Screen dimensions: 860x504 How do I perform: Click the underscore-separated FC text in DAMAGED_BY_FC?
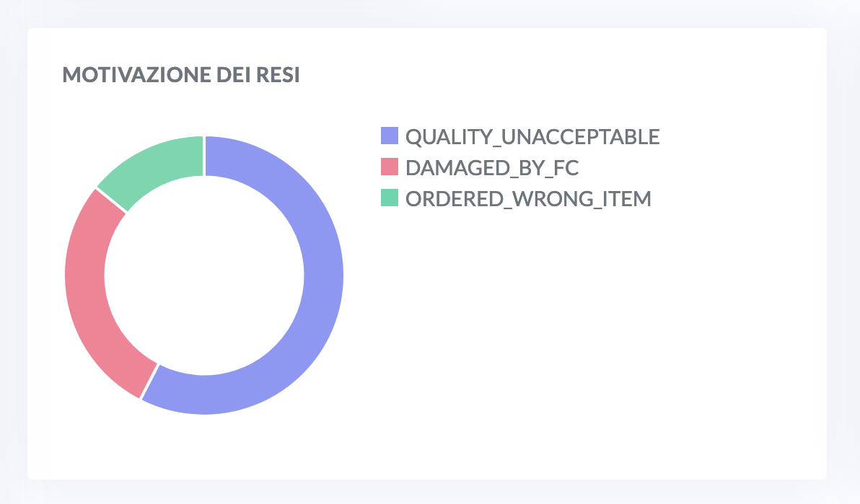click(566, 168)
